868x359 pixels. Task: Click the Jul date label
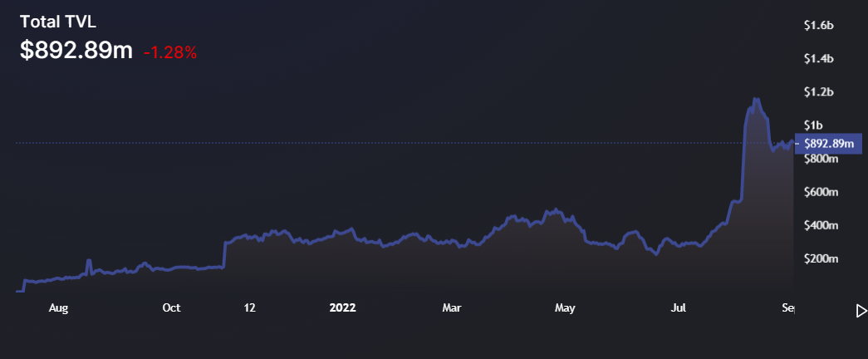pyautogui.click(x=679, y=308)
